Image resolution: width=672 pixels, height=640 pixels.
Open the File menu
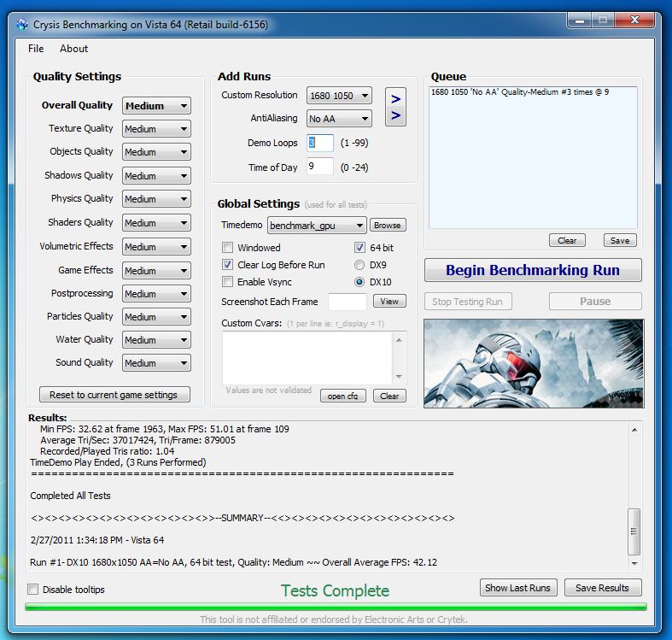tap(36, 49)
